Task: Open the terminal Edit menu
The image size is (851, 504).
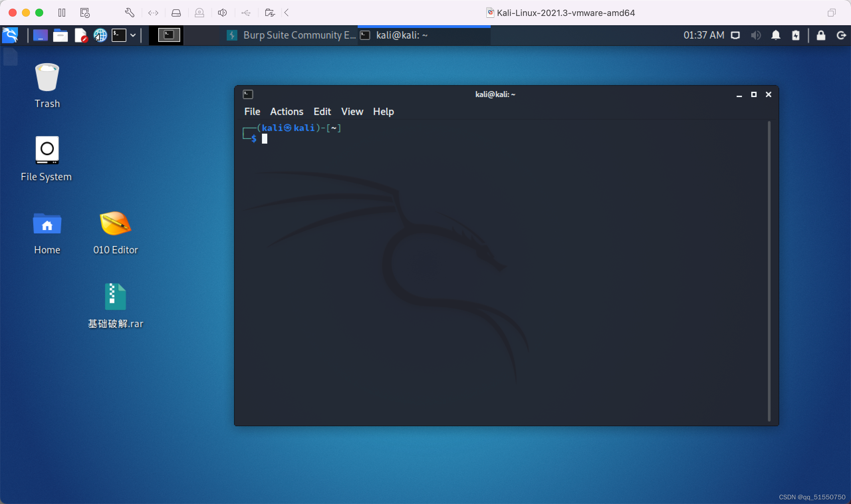Action: pyautogui.click(x=321, y=112)
